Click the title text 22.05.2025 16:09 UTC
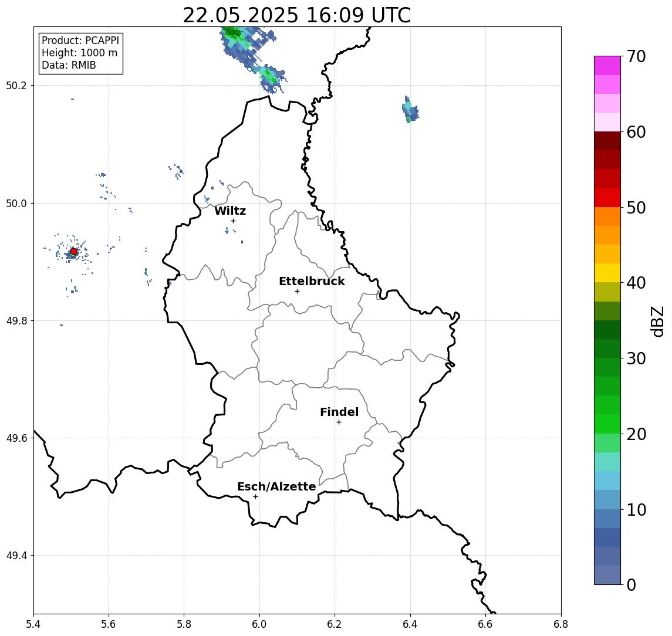Screen dimensions: 672x636 point(296,15)
